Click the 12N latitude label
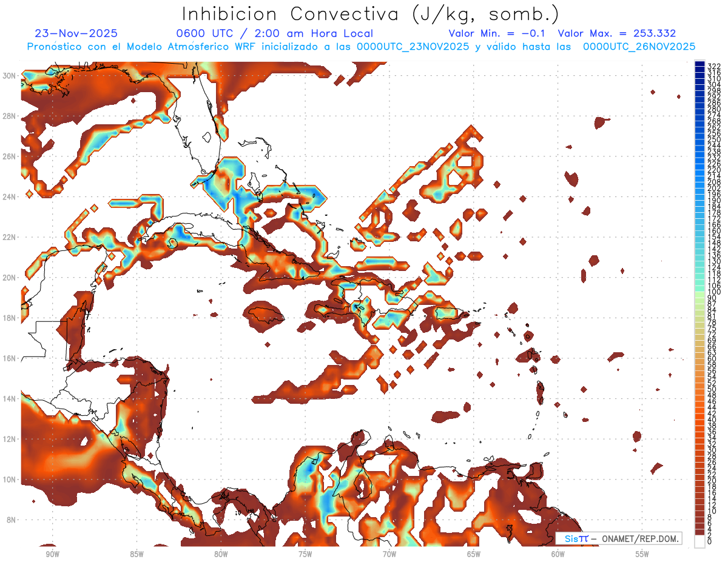The image size is (728, 562). pos(10,439)
